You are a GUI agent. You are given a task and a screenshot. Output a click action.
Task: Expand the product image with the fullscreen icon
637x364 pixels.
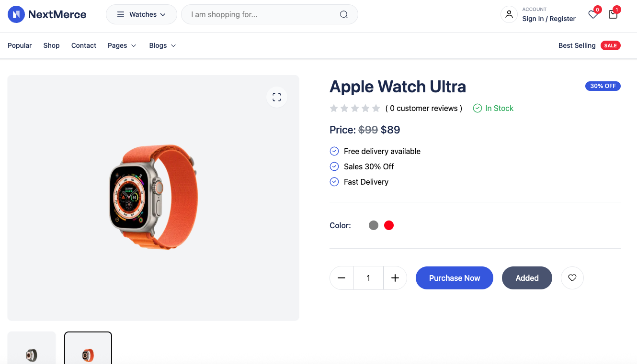point(277,97)
